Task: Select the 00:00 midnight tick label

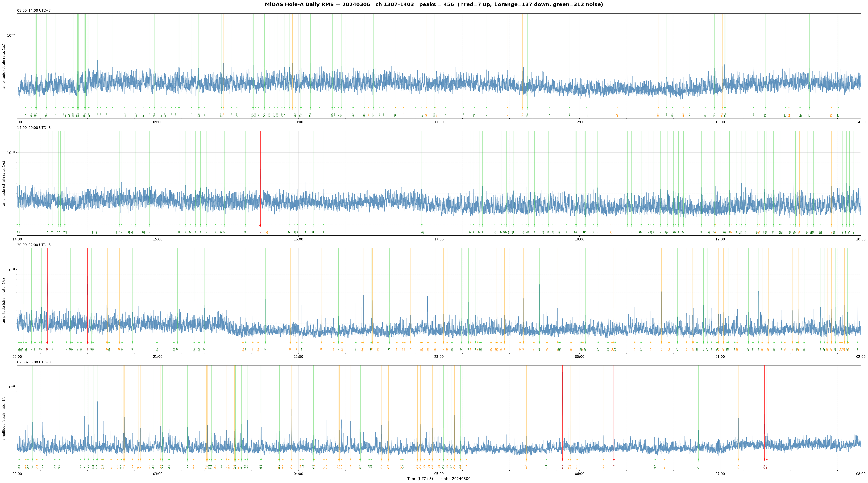Action: coord(580,356)
